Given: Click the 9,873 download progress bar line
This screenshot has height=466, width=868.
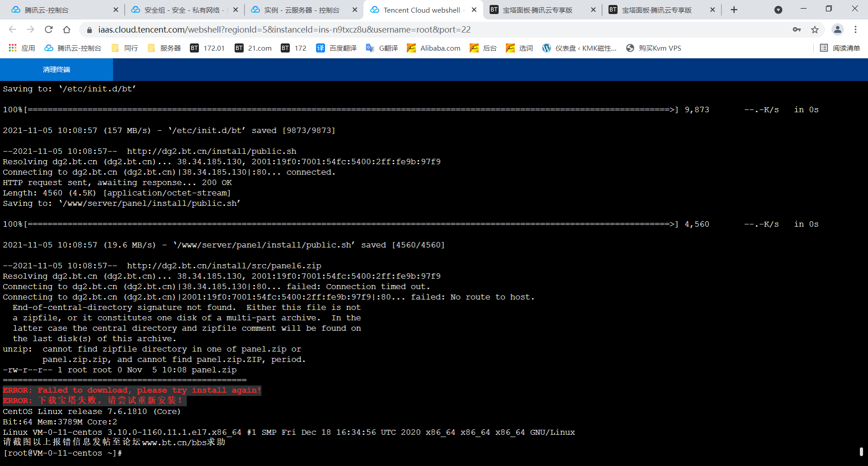Looking at the screenshot, I should (410, 109).
